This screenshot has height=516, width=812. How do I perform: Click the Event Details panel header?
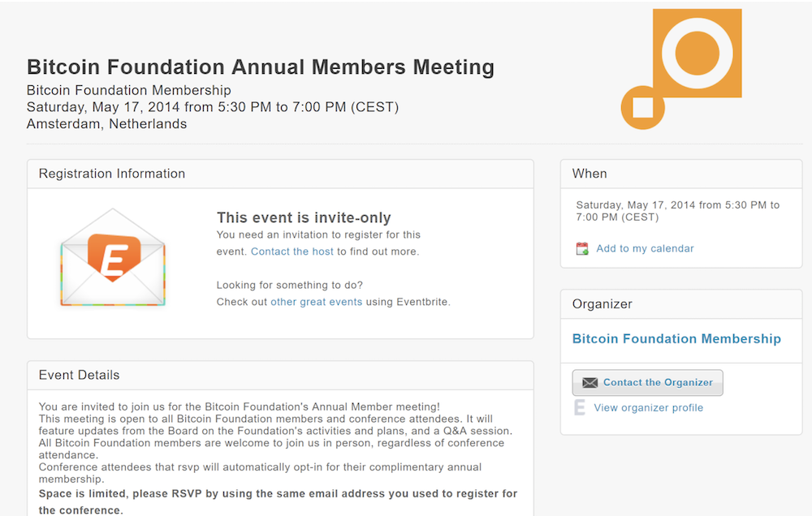coord(280,375)
